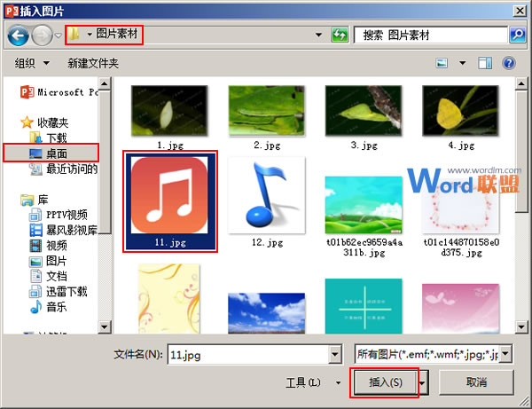The image size is (532, 409).
Task: Select 桌面 in the sidebar
Action: 51,153
